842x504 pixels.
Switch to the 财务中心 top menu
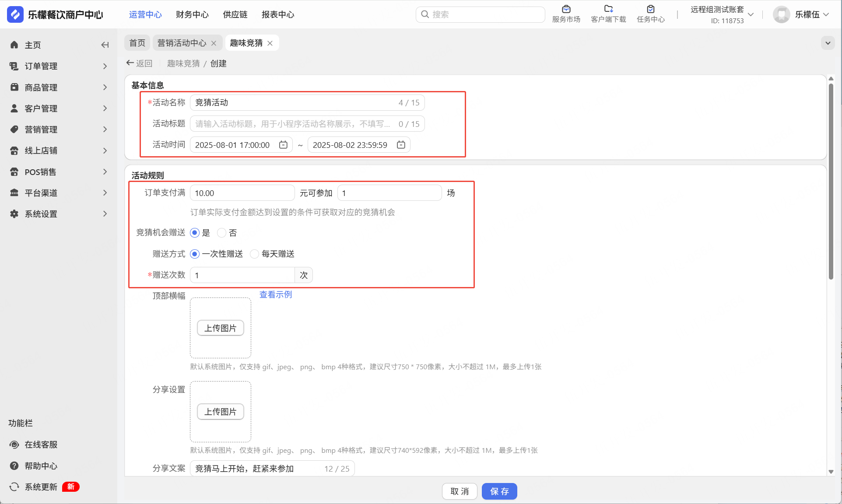[x=192, y=14]
